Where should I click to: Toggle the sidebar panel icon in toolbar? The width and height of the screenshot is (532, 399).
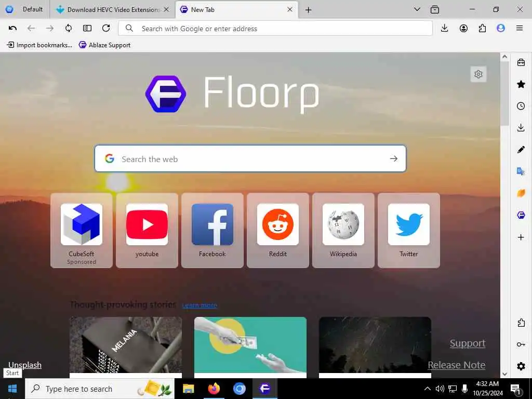87,29
